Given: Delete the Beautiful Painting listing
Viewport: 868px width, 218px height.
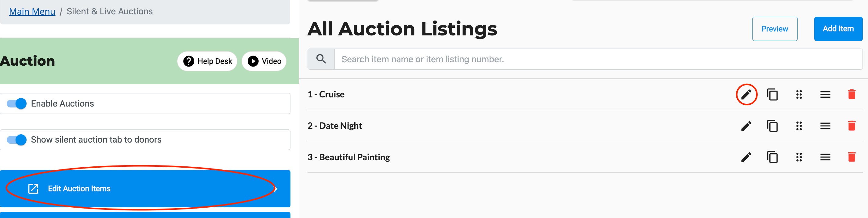Looking at the screenshot, I should tap(852, 157).
